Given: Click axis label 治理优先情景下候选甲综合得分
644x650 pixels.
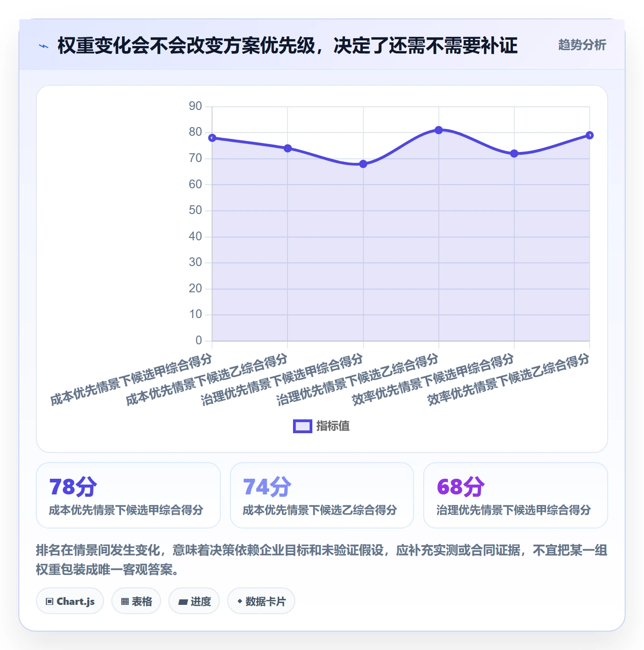Looking at the screenshot, I should point(282,379).
